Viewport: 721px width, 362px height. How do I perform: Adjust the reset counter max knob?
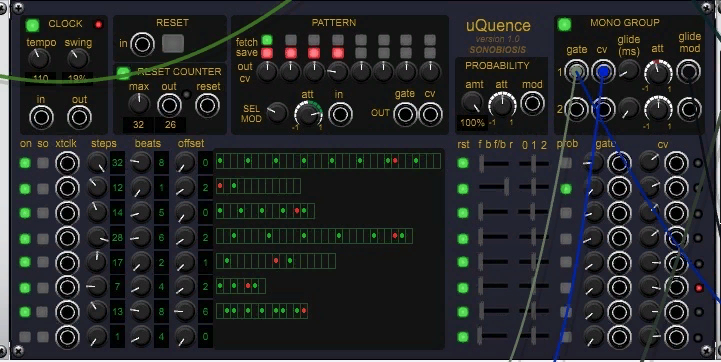coord(139,104)
